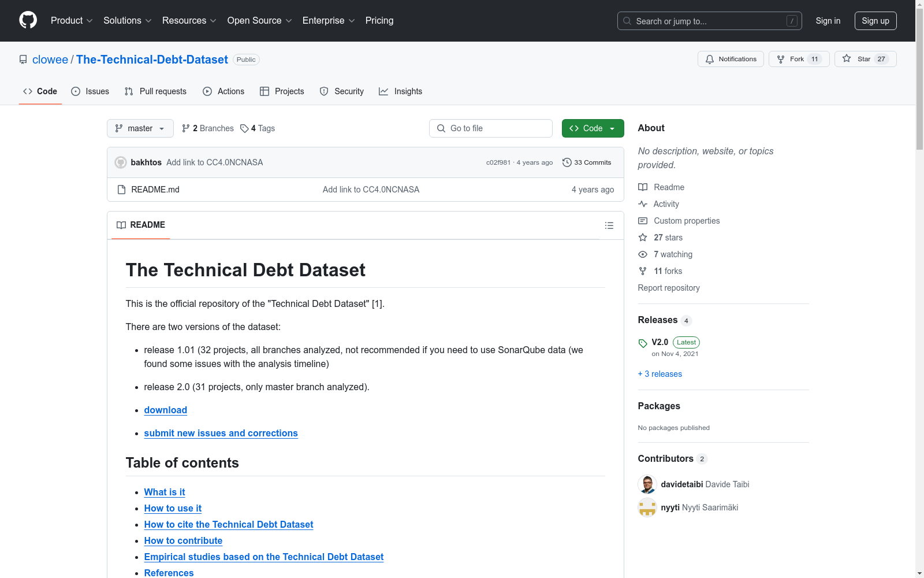This screenshot has height=578, width=924.
Task: Open the Security tab
Action: 342,91
